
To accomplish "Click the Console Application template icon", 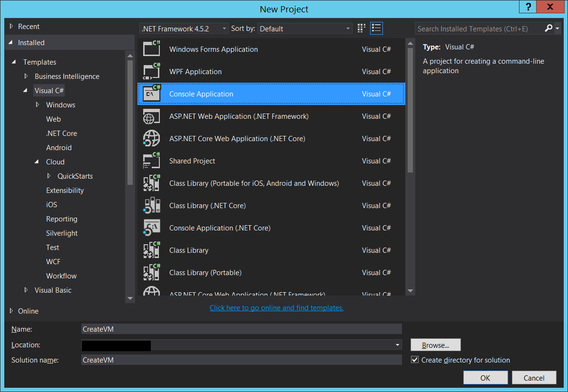I will tap(151, 94).
